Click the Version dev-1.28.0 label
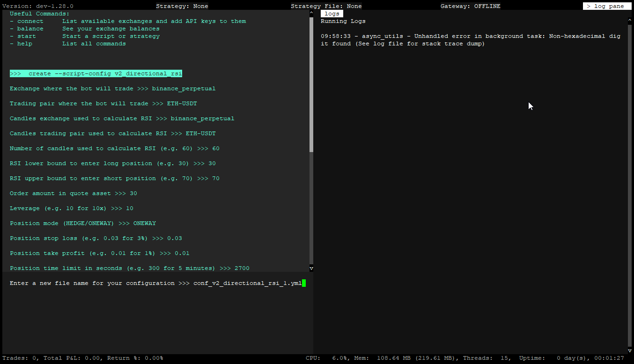Screen dimensions: 634x364 (38, 6)
